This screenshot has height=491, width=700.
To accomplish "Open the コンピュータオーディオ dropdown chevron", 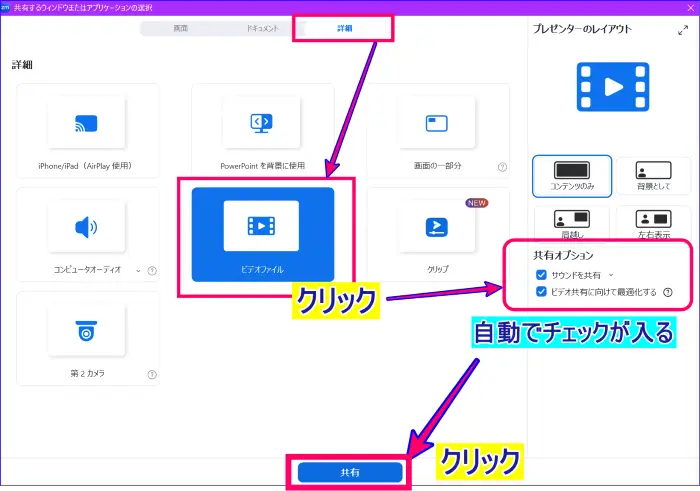I will (x=138, y=270).
